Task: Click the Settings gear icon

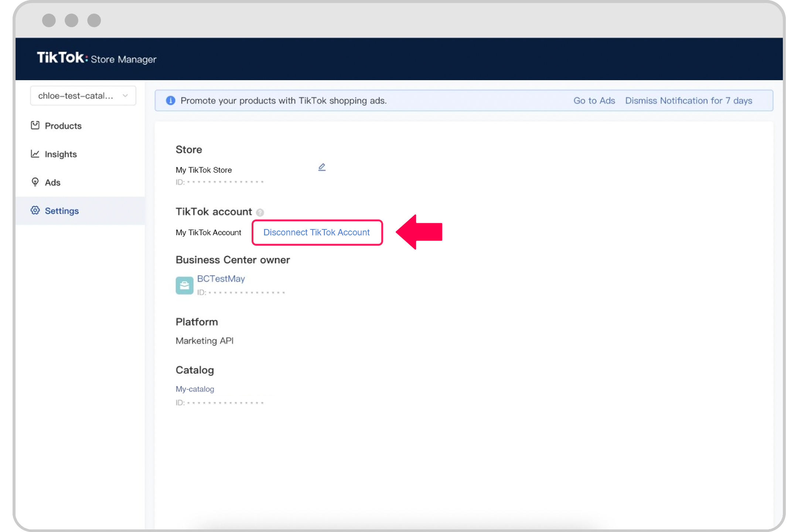Action: pos(35,210)
